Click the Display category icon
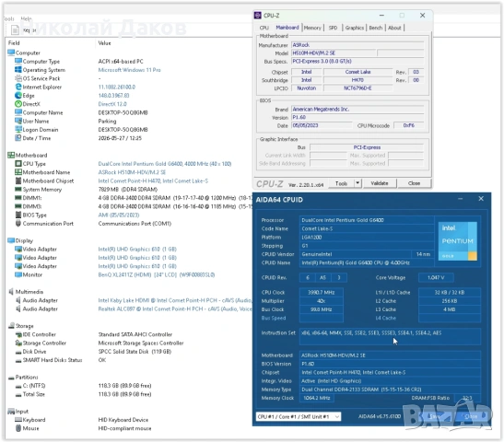This screenshot has width=504, height=442. 11,240
